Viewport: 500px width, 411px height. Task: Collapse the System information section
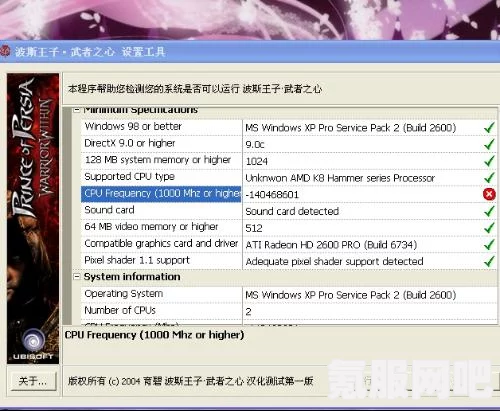point(77,277)
